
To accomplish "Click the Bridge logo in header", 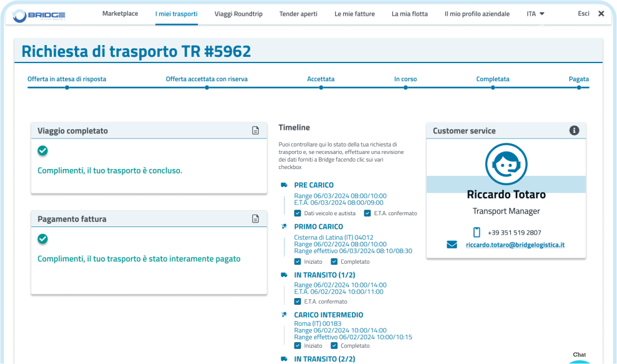I will pos(39,15).
